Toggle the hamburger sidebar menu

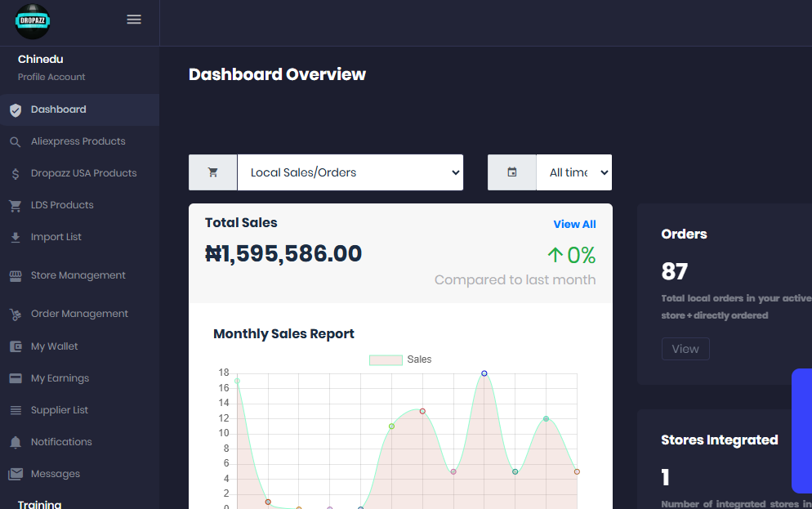(x=134, y=20)
